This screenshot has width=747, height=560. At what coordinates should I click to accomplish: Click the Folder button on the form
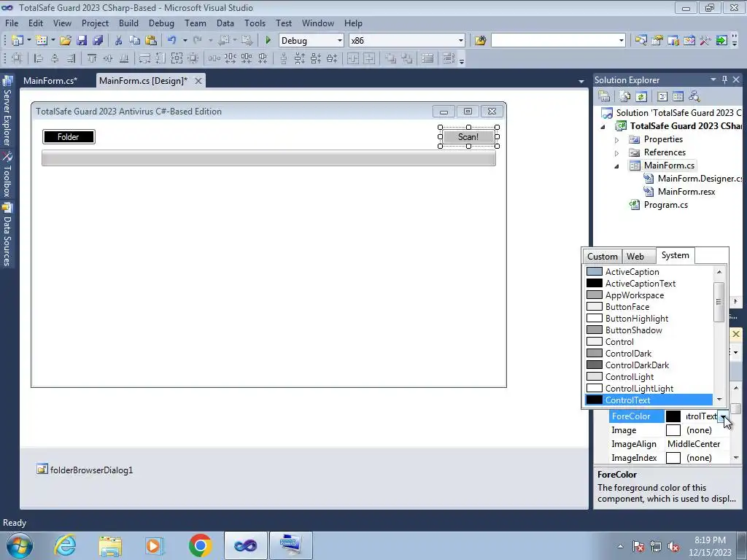[x=69, y=136]
